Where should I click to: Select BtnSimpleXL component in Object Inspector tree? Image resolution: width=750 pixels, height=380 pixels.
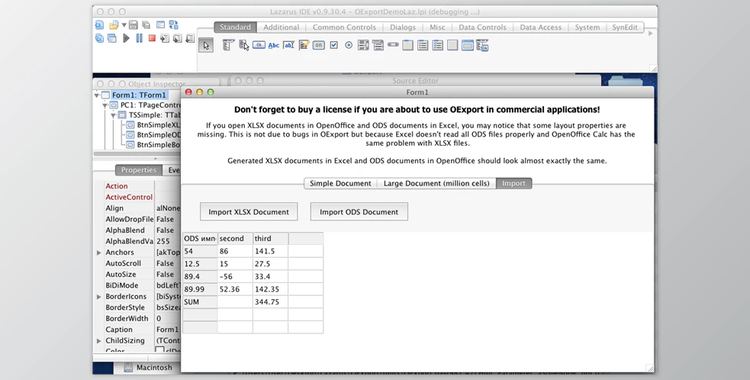[x=154, y=124]
